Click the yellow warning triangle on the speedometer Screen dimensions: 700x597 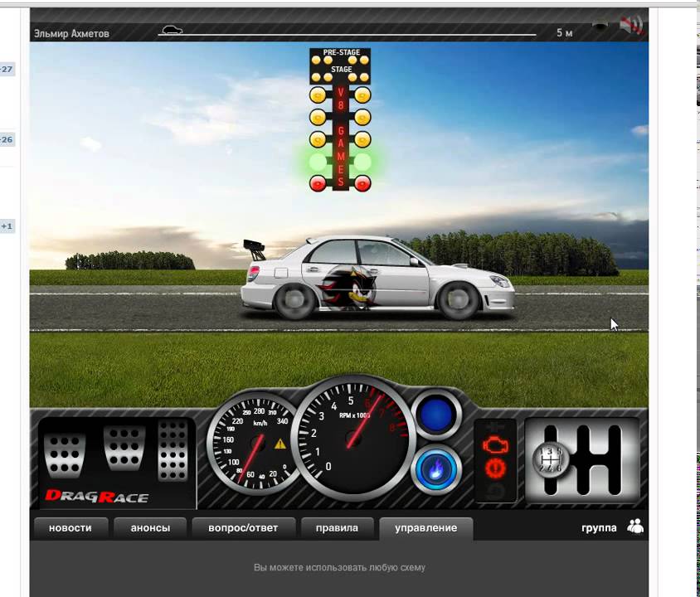tap(280, 444)
